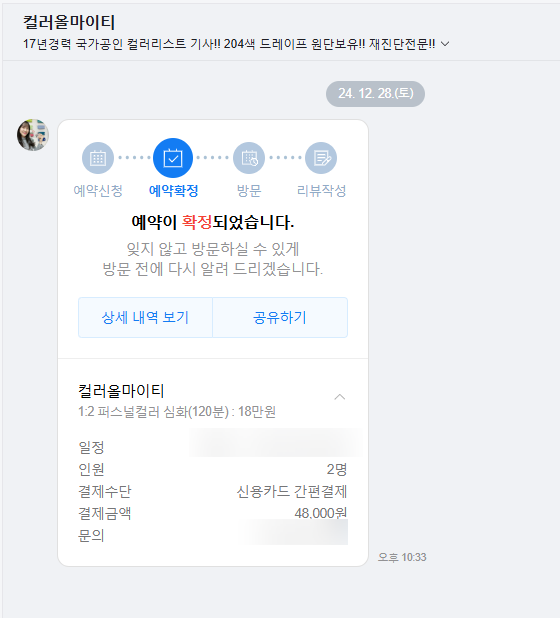This screenshot has height=618, width=560.
Task: Click the 공유하기 share button
Action: coord(280,317)
